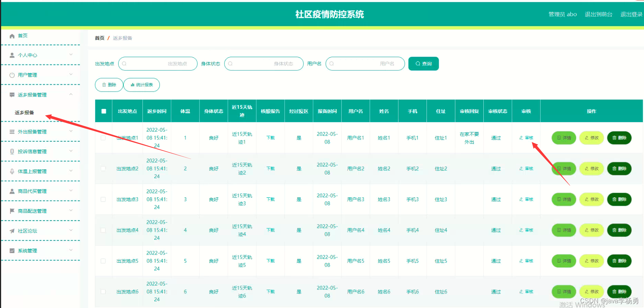Click 退出到前台 in header
This screenshot has width=644, height=308.
pyautogui.click(x=599, y=14)
